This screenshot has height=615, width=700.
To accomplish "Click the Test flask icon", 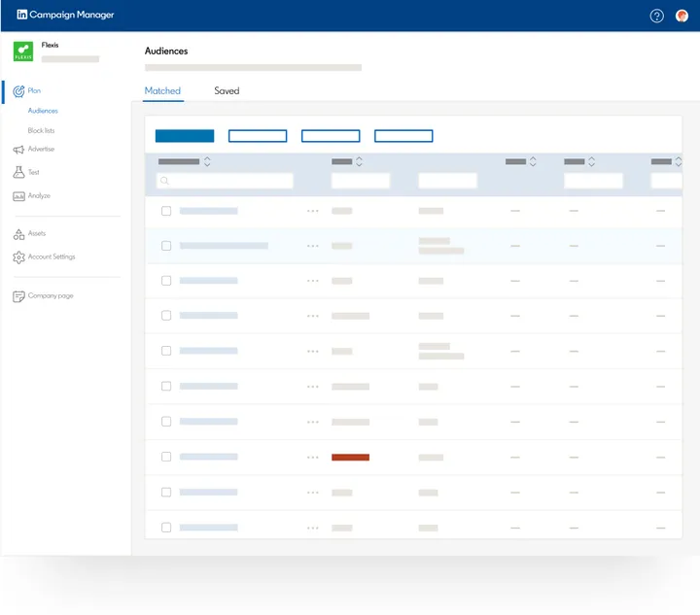I will click(x=18, y=172).
